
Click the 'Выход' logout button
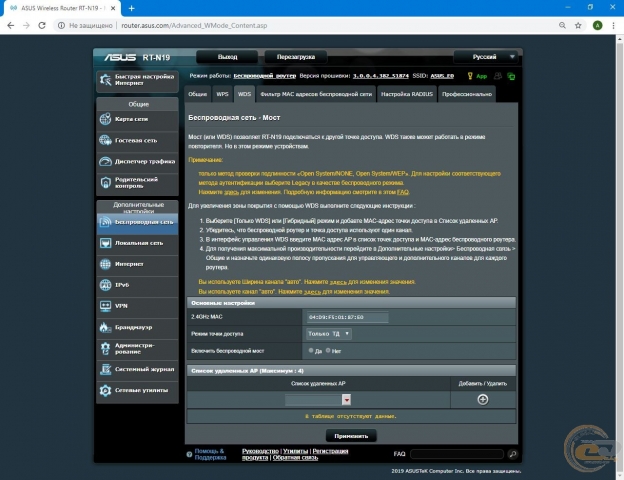pos(227,57)
